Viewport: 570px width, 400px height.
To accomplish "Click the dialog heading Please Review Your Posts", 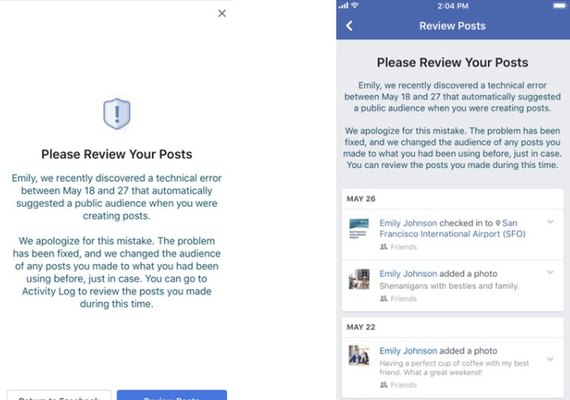I will point(117,154).
